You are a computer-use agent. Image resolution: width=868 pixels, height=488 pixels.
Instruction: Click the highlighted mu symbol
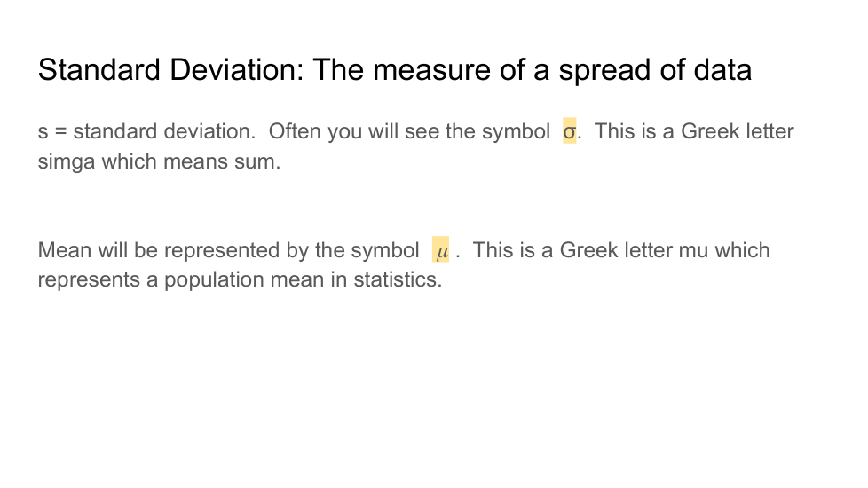point(440,251)
